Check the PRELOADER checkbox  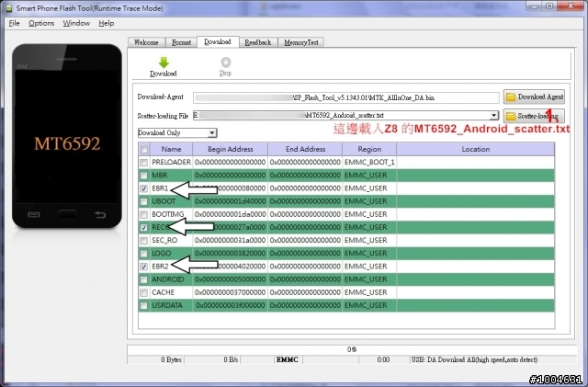coord(144,163)
